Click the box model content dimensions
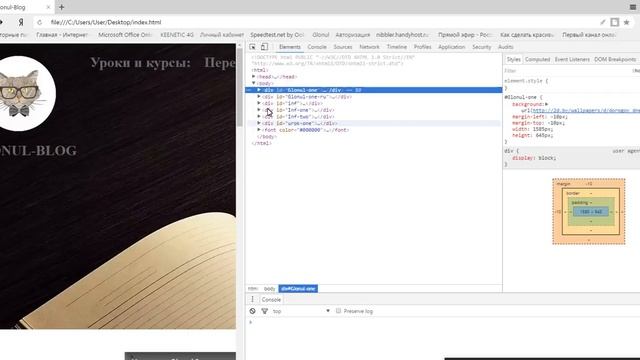The image size is (640, 360). [591, 212]
